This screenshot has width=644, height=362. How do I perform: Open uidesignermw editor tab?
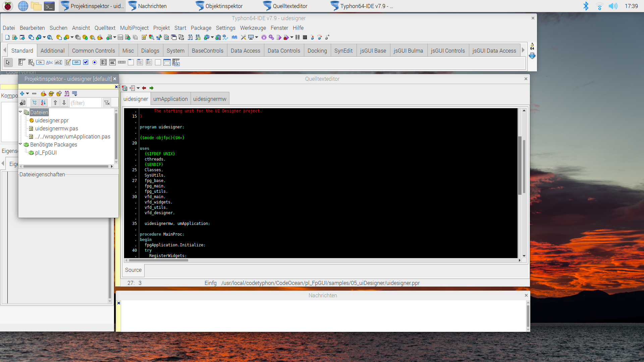tap(210, 99)
